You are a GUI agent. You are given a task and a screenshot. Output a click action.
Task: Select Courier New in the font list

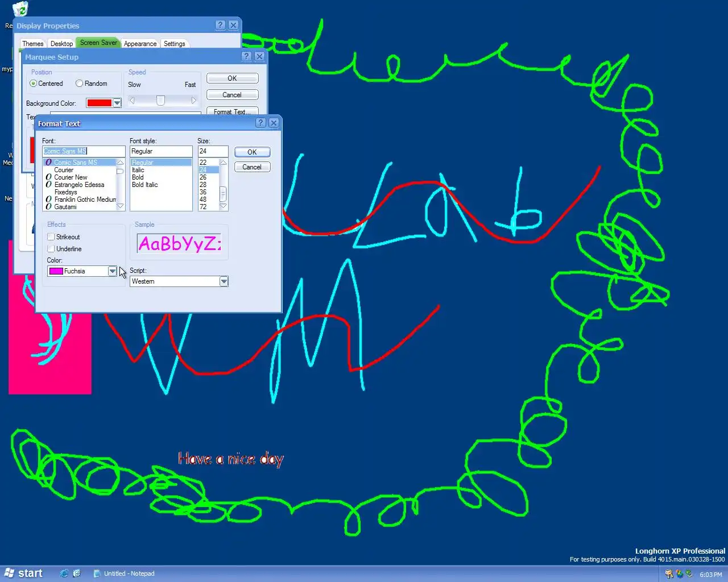coord(80,177)
